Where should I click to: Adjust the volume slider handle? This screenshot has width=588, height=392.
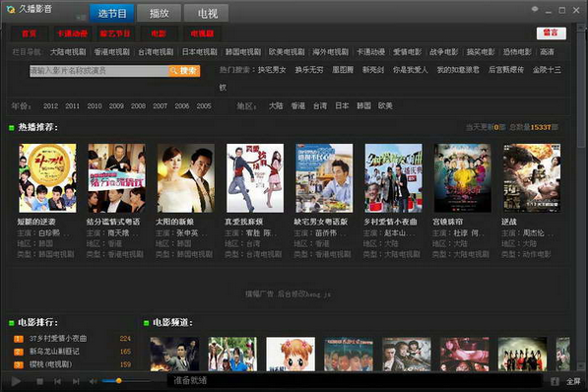pos(118,381)
